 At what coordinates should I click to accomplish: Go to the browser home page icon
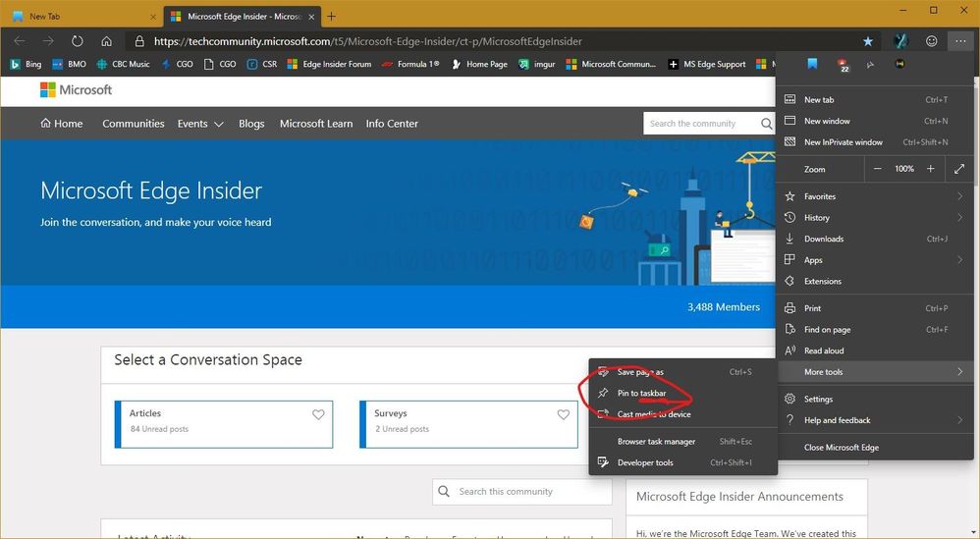106,41
